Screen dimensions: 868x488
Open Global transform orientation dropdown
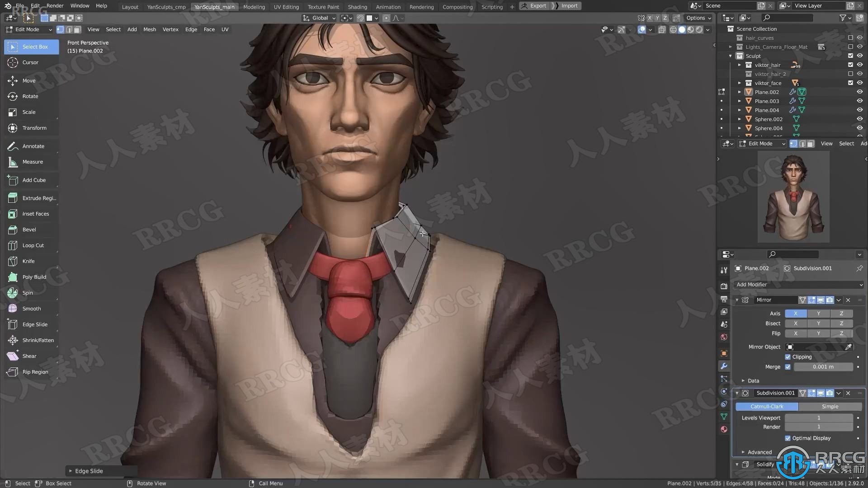[x=319, y=18]
